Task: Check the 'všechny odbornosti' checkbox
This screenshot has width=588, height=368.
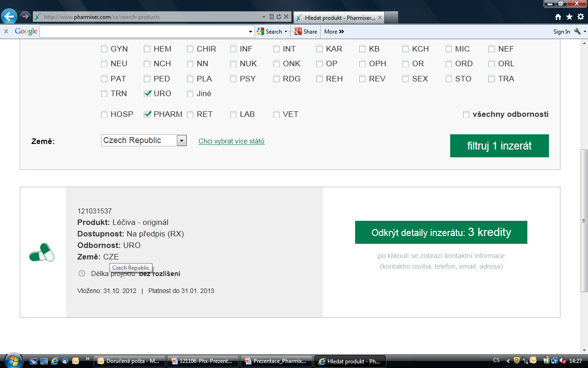Action: point(466,115)
